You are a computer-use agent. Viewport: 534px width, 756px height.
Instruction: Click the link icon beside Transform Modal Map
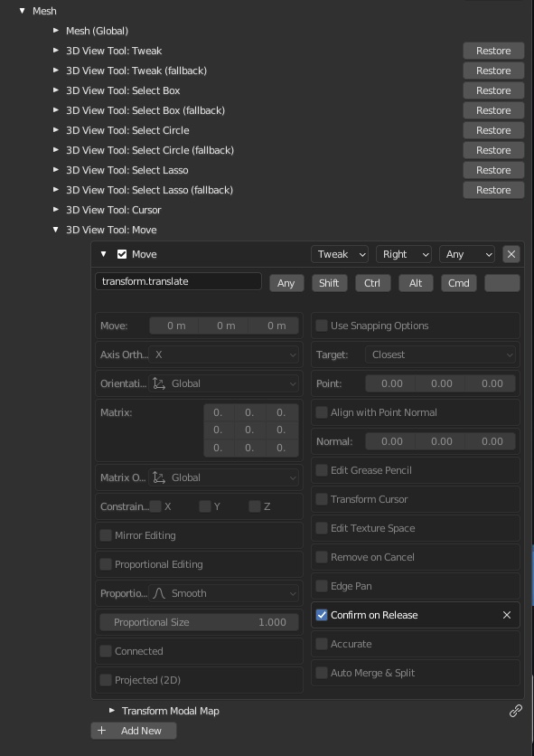[x=516, y=711]
